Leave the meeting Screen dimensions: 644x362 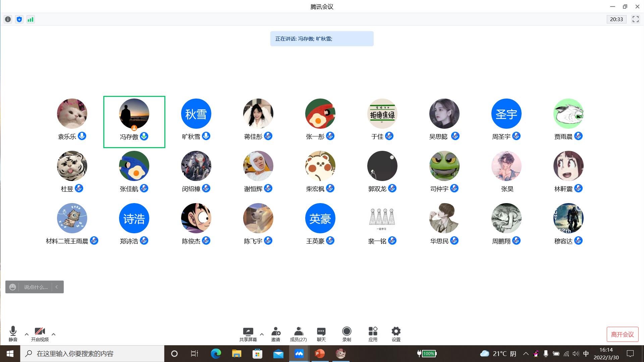tap(622, 334)
